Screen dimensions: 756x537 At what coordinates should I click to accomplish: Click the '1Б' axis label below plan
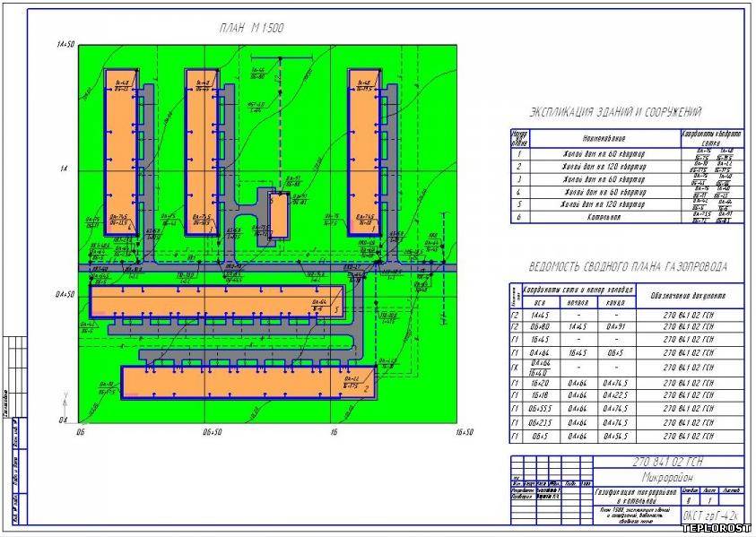coord(335,432)
